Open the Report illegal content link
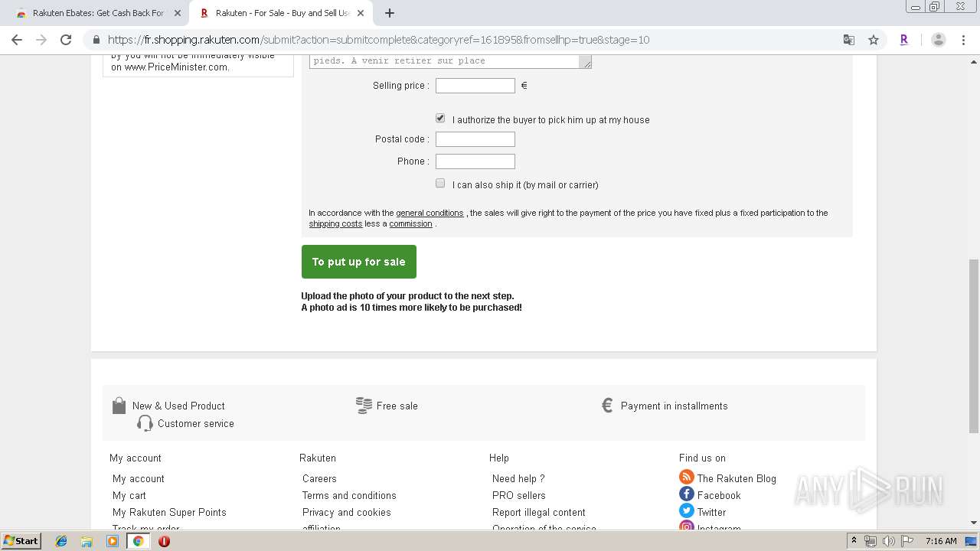The image size is (980, 551). click(539, 512)
